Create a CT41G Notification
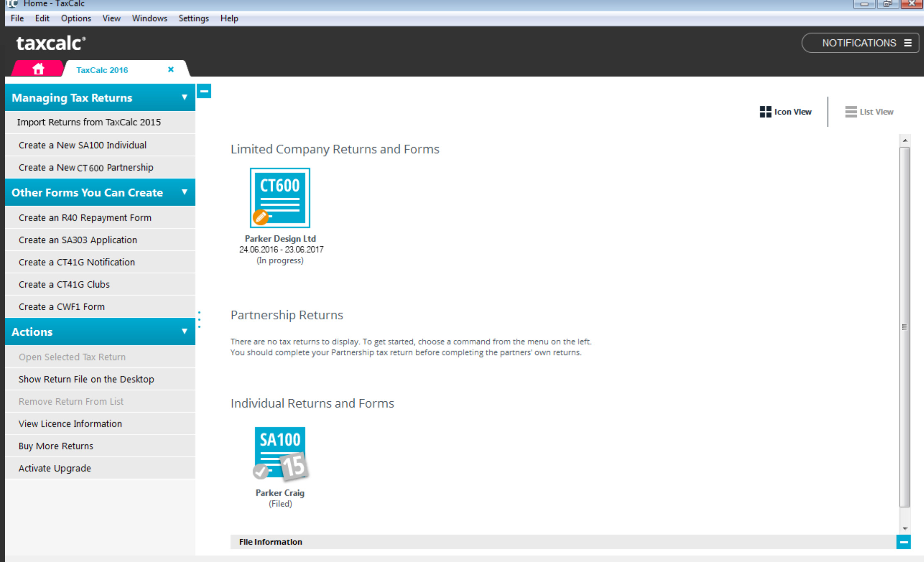 [100, 262]
